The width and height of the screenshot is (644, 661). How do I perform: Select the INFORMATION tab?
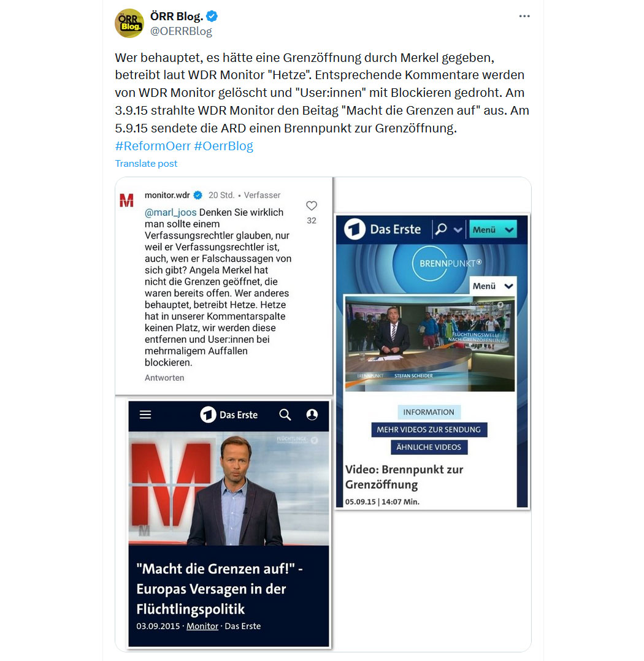coord(429,412)
